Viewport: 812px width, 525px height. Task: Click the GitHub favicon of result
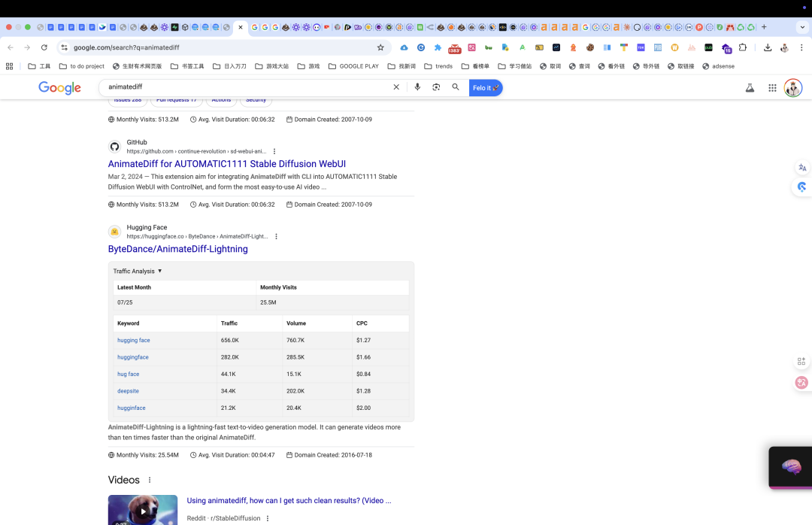[114, 147]
